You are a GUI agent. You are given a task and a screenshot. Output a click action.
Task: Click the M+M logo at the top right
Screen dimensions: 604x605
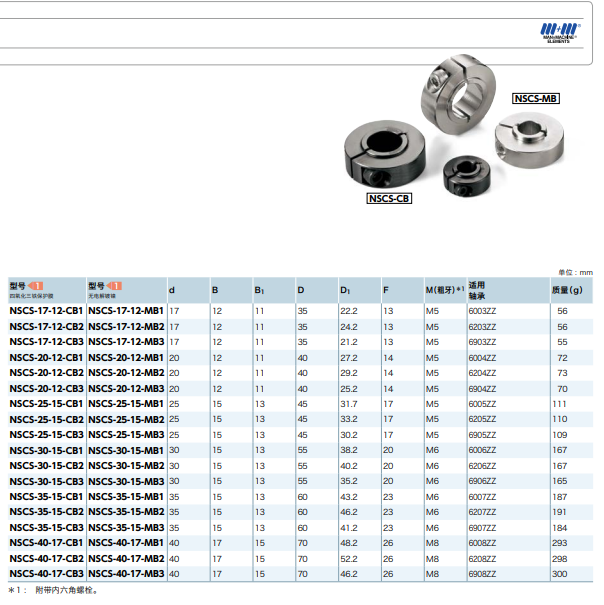click(559, 33)
